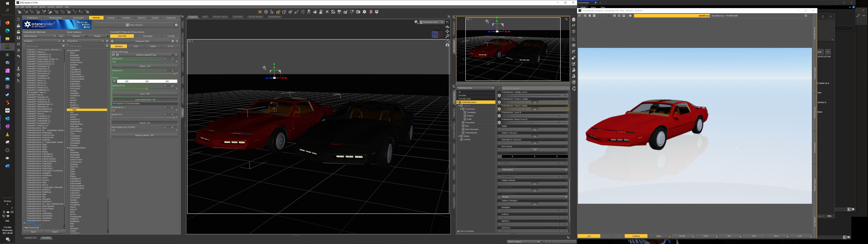Open the diffuse image file options ellipsis
This screenshot has height=244, width=868.
pos(176,55)
